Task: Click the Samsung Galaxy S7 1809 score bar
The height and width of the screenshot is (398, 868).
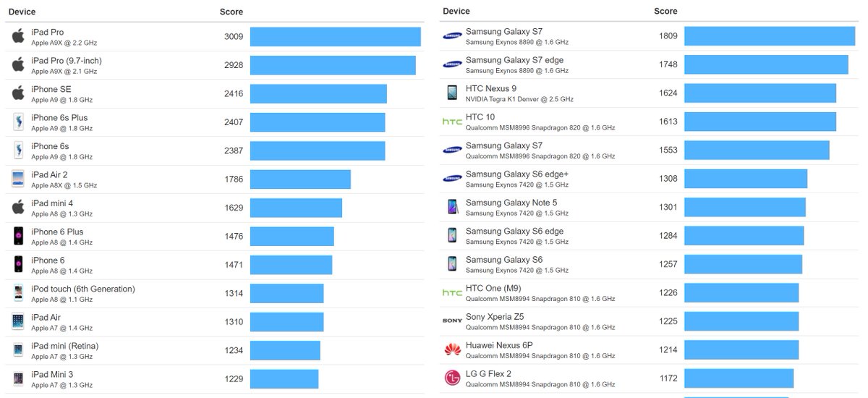Action: coord(769,36)
